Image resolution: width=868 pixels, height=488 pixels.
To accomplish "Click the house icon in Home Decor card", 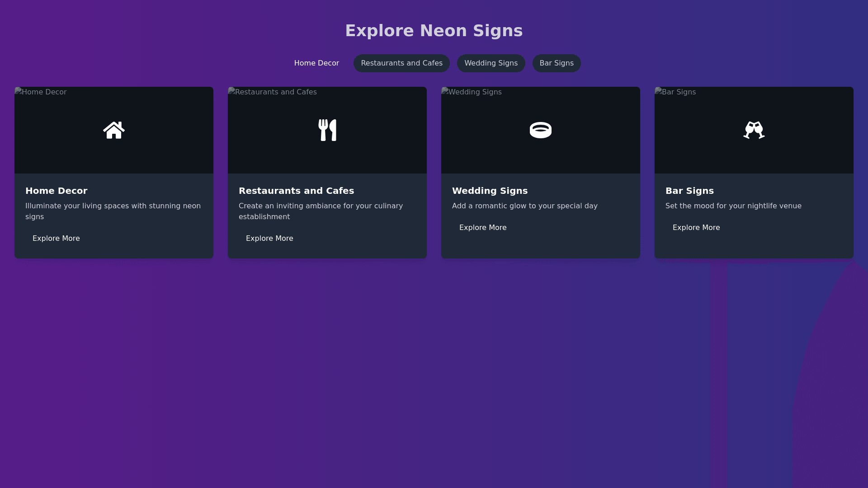I will pyautogui.click(x=114, y=130).
